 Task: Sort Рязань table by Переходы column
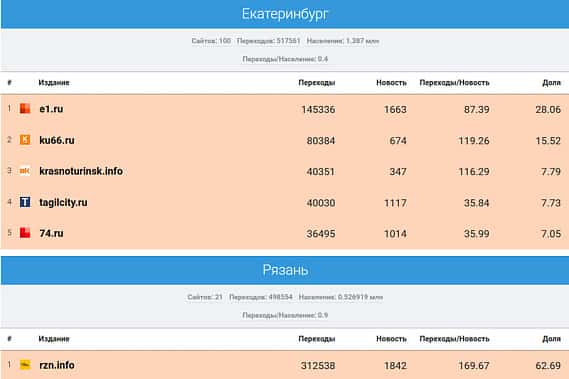click(317, 339)
